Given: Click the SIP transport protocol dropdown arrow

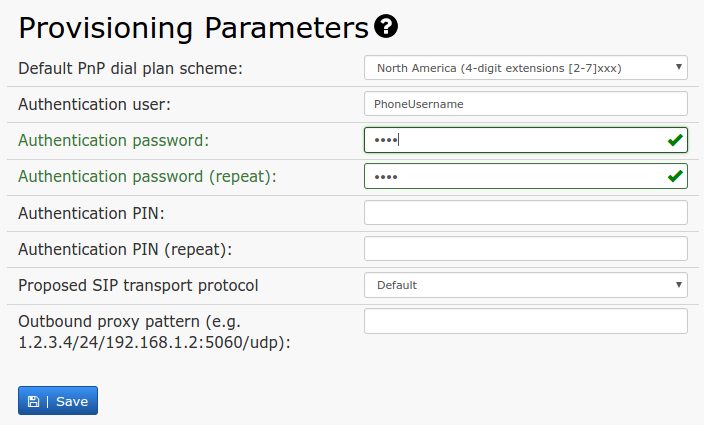Looking at the screenshot, I should tap(679, 285).
